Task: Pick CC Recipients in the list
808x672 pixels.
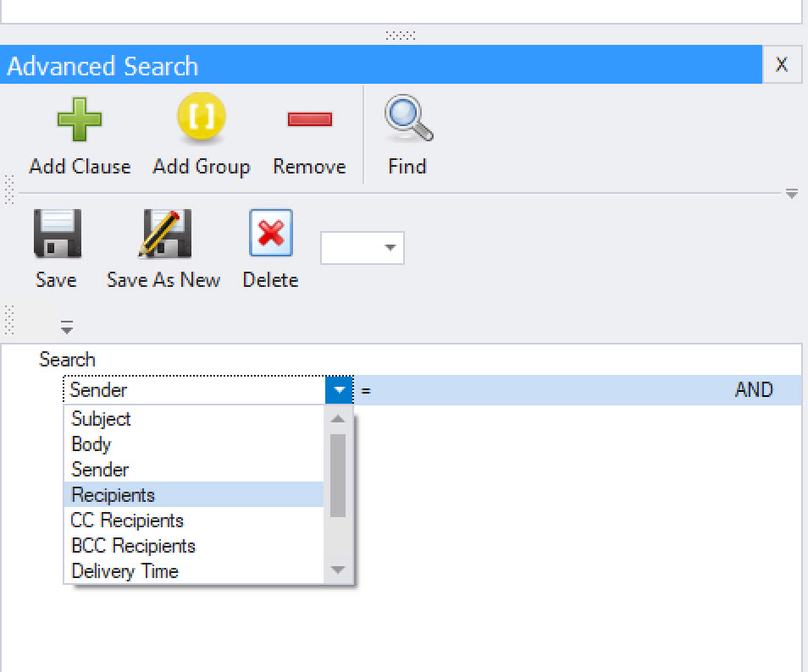Action: click(194, 521)
